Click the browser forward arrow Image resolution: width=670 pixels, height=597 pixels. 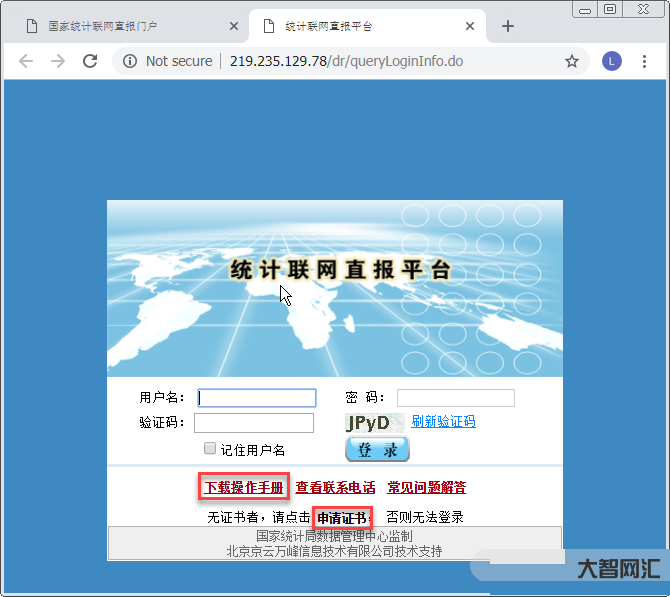pos(58,61)
